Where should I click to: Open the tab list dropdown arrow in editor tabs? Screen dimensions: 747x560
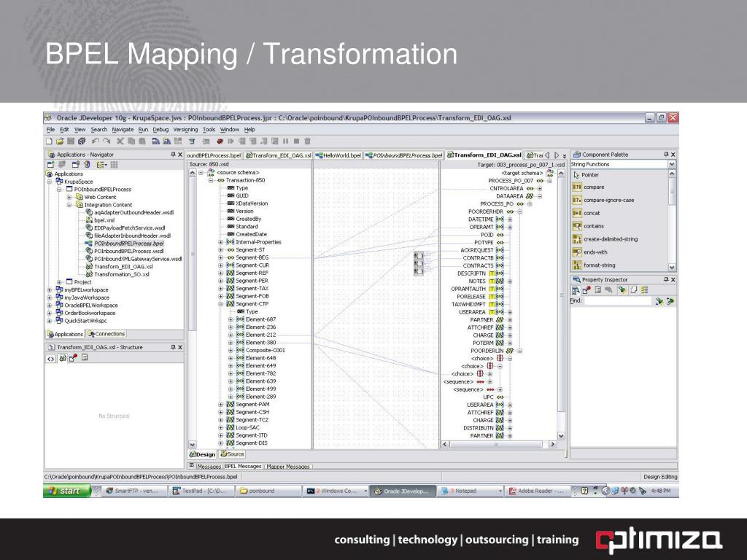click(x=565, y=155)
